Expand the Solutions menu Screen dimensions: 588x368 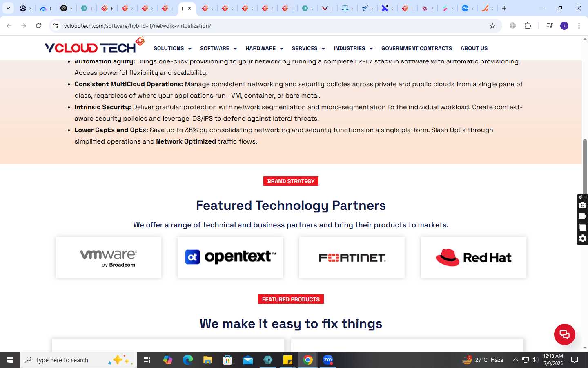tap(172, 48)
